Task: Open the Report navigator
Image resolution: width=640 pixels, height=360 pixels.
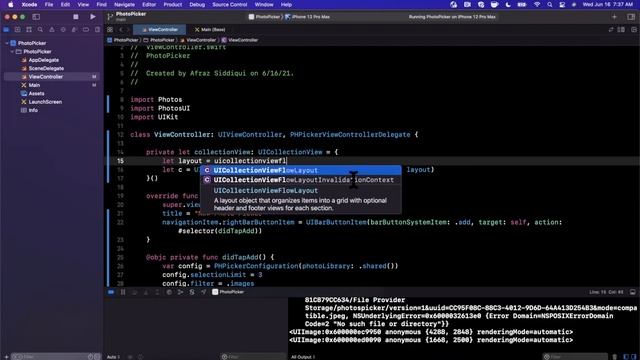Action: tap(97, 30)
